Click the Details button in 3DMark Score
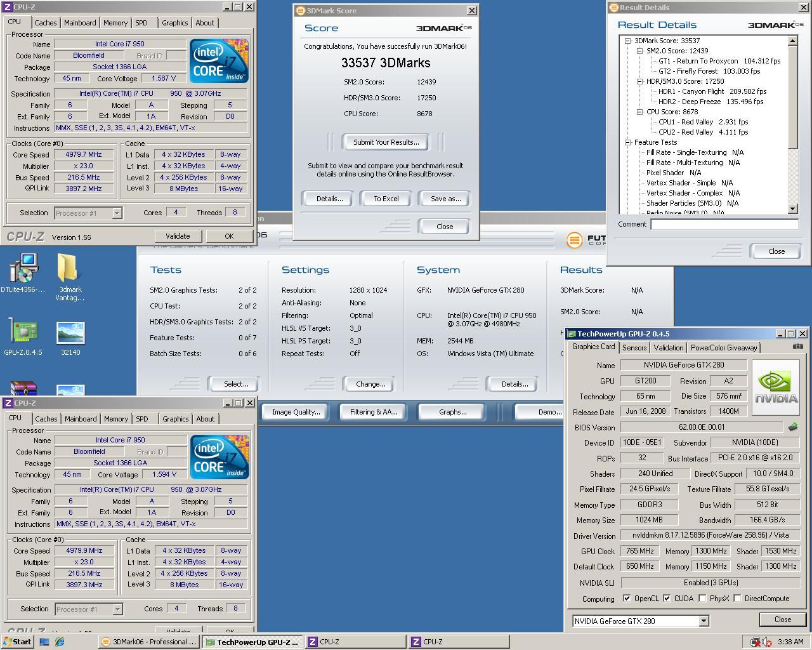812x650 pixels. (329, 199)
